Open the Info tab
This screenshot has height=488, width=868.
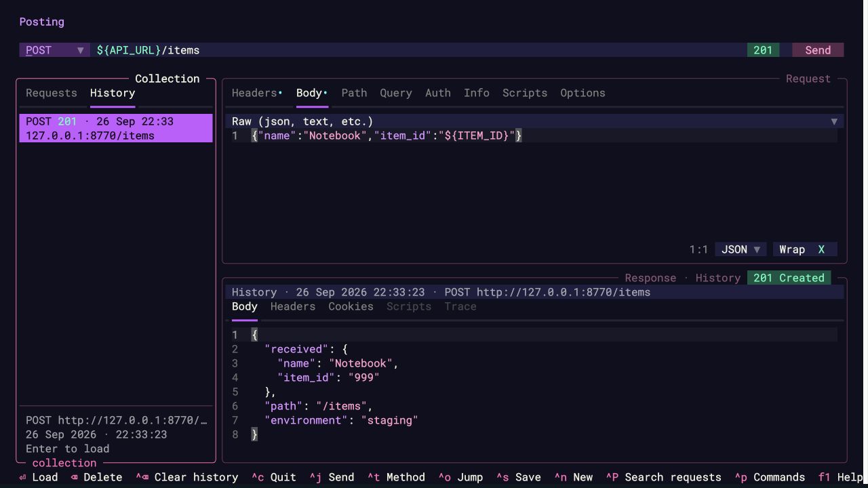point(477,93)
